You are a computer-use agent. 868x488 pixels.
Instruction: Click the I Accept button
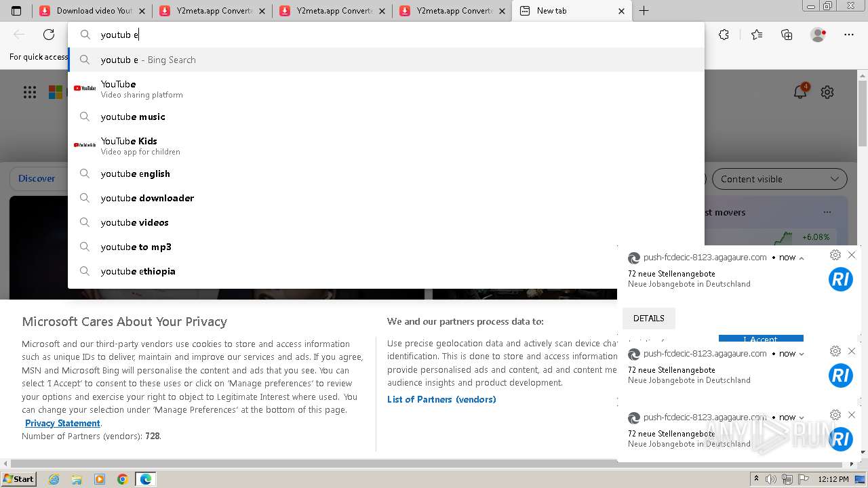[x=761, y=338]
